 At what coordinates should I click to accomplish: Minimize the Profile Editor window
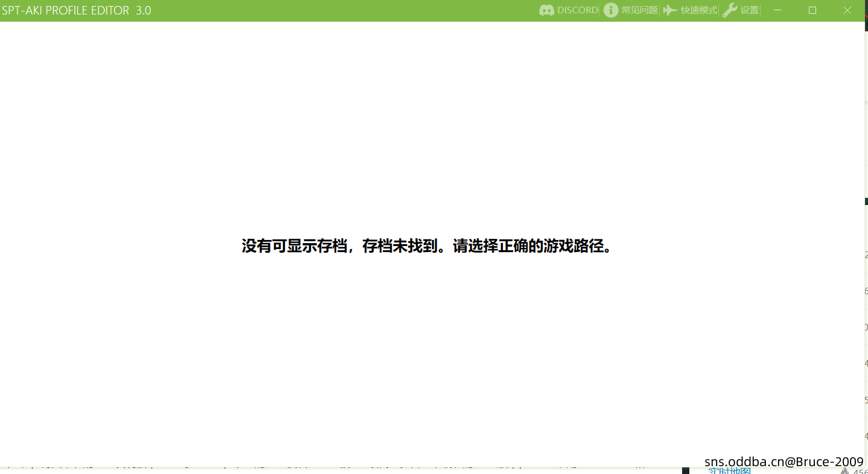tap(777, 10)
